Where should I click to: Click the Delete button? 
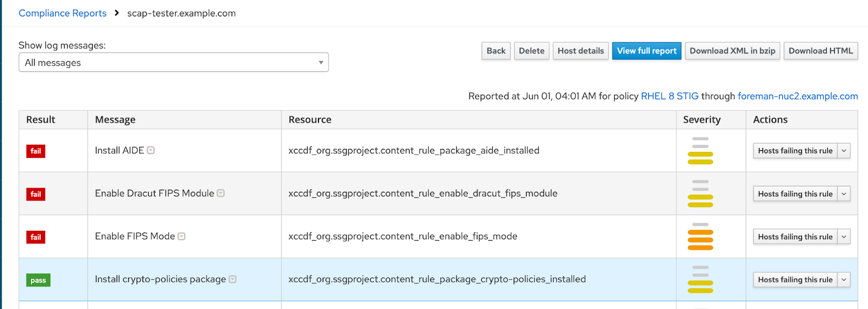coord(531,51)
